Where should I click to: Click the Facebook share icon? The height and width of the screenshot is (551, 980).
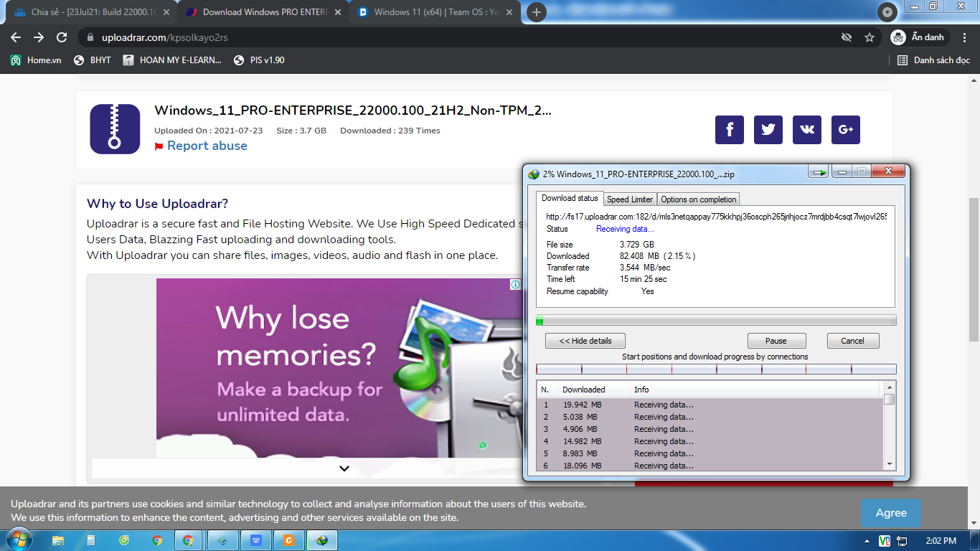pyautogui.click(x=730, y=130)
